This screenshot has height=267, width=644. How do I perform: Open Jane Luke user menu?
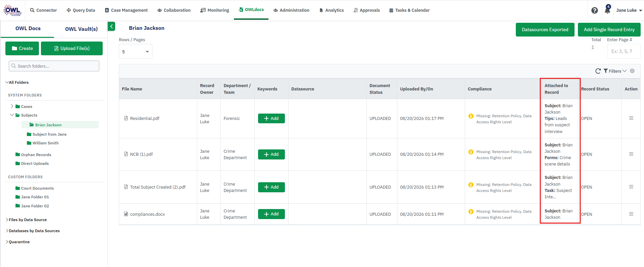pos(629,10)
